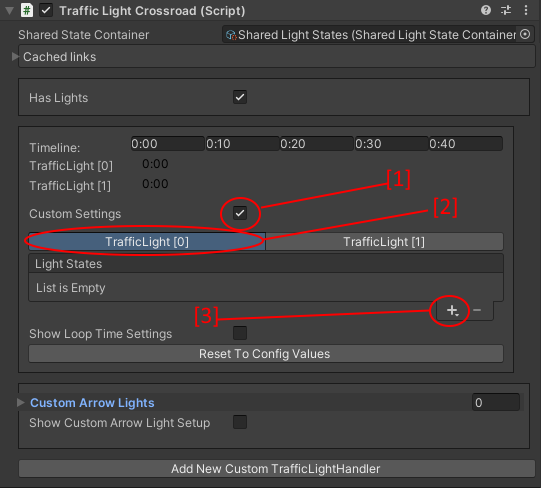541x488 pixels.
Task: Enable Show Loop Time Settings checkbox
Action: click(240, 333)
